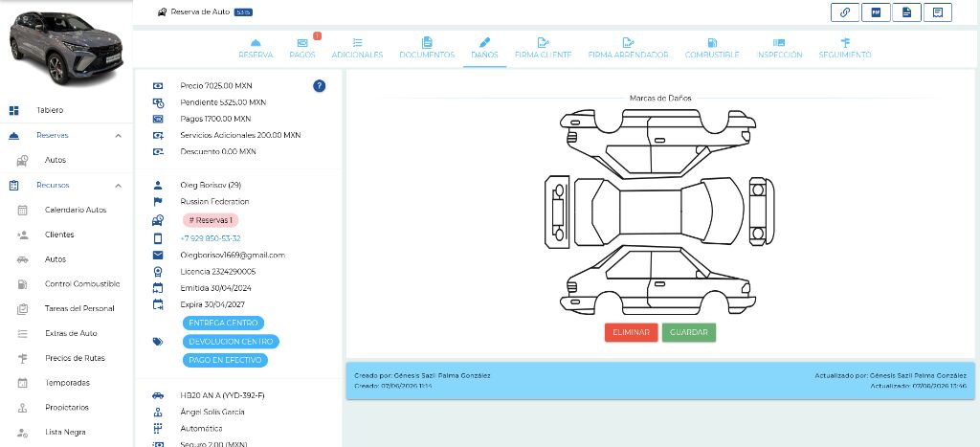Click the receipt note icon button
The image size is (980, 447).
point(937,12)
